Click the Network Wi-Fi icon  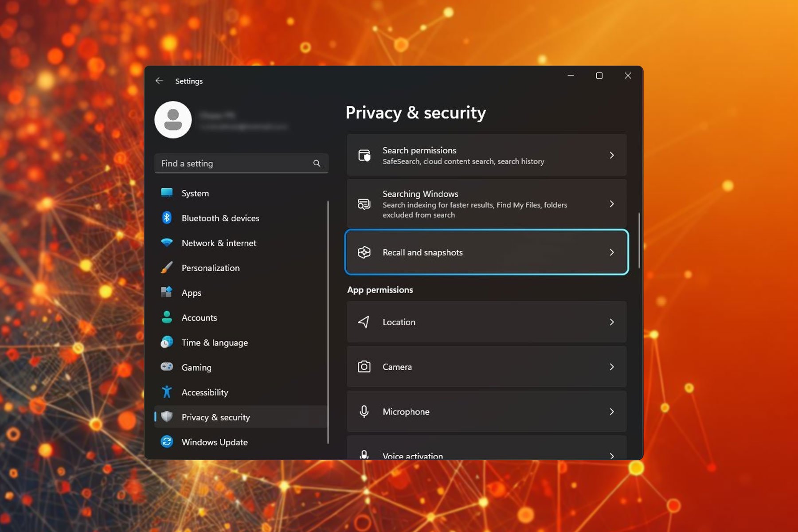tap(167, 243)
